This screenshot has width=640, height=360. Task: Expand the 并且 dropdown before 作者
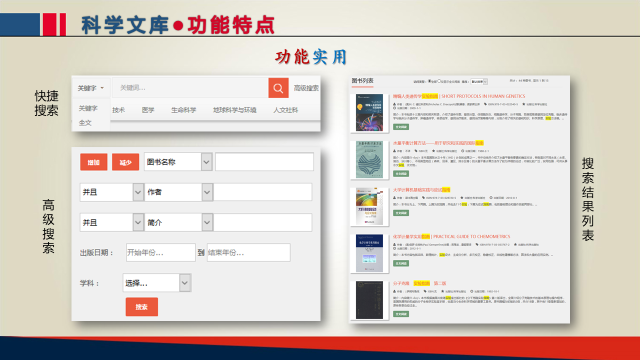point(112,192)
